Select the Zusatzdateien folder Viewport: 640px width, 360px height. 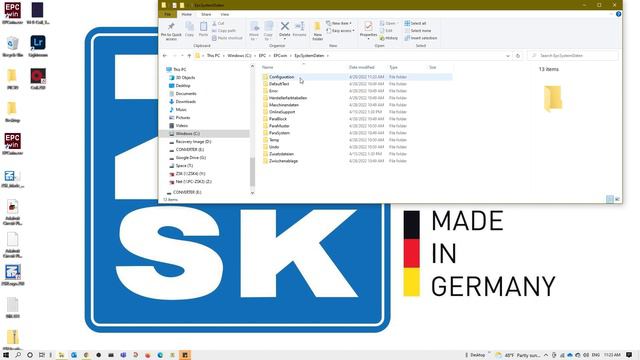click(281, 154)
